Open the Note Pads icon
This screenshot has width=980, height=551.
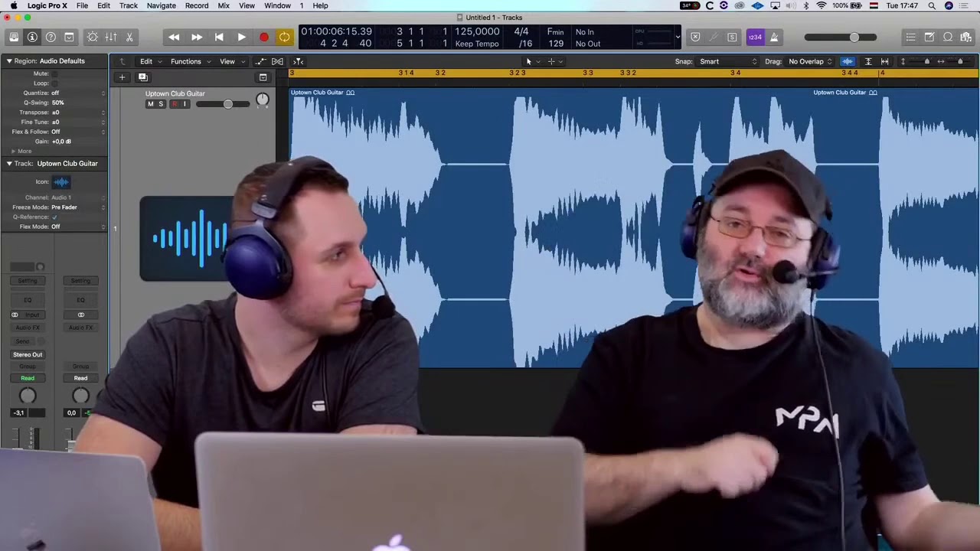pos(929,37)
